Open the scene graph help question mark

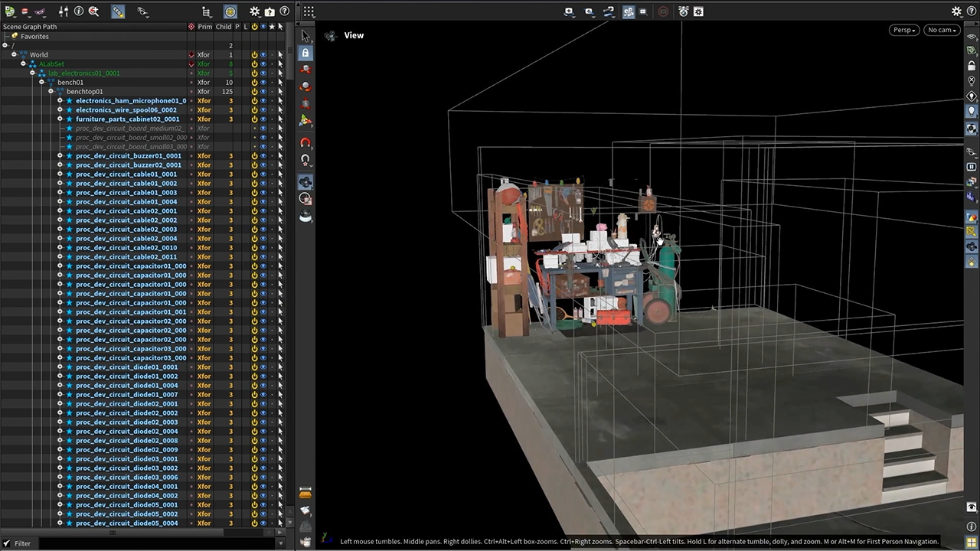tap(284, 11)
